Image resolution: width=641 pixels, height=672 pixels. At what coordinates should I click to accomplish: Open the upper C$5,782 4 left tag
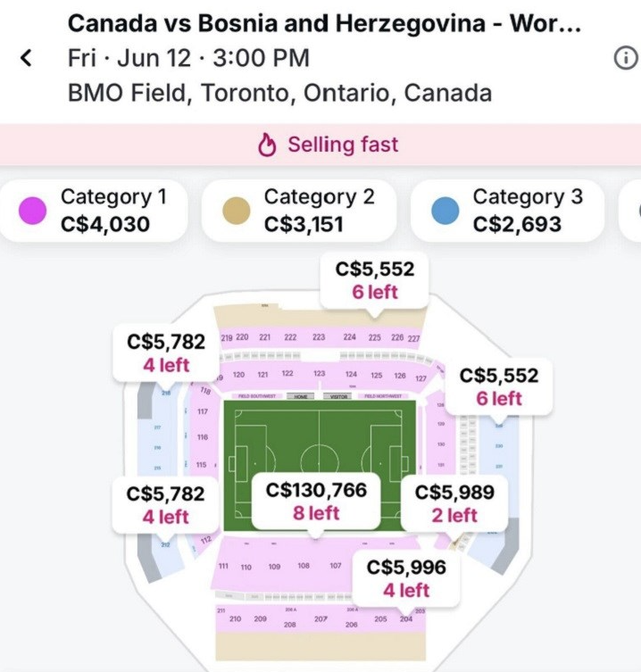pos(165,353)
